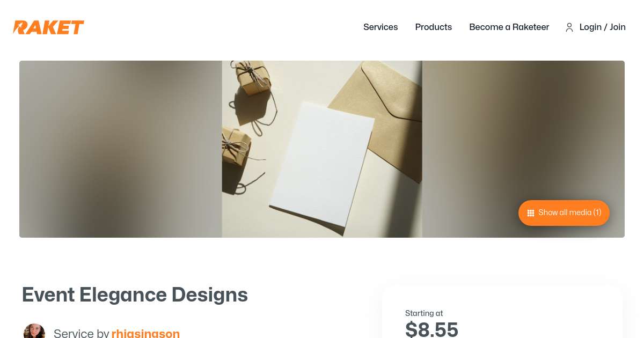Viewport: 644px width, 338px height.
Task: Click the Starting at label in pricing card
Action: (x=424, y=313)
